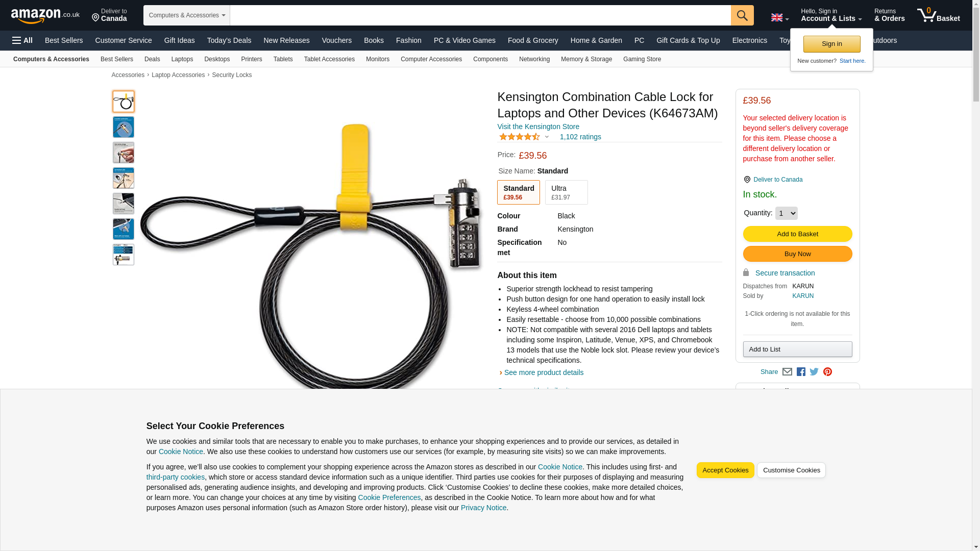
Task: Select the Ultra size option
Action: tap(567, 192)
